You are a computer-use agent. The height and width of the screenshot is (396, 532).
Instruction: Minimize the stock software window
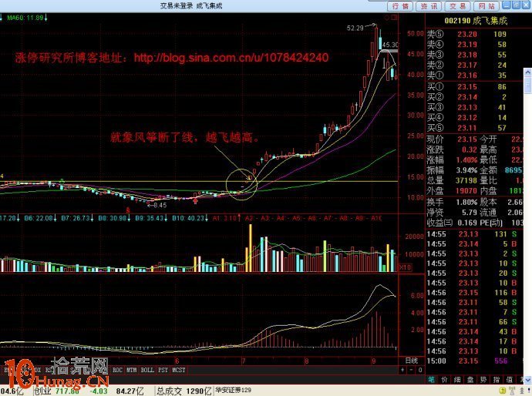point(507,5)
